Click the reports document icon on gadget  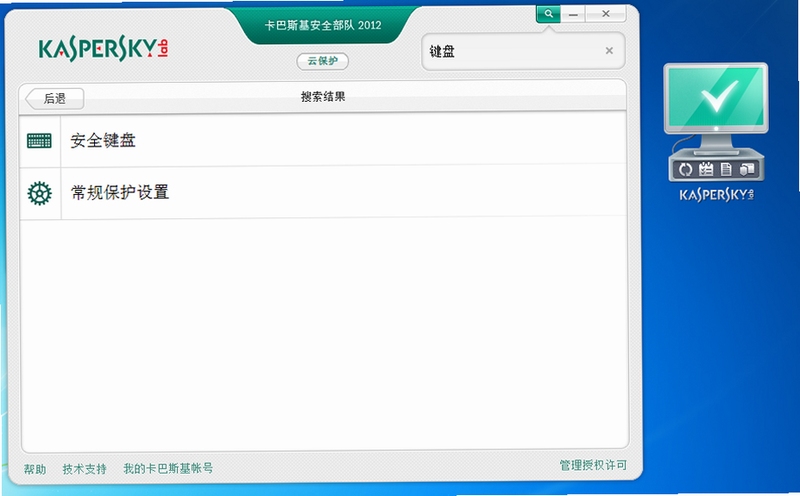[x=726, y=169]
